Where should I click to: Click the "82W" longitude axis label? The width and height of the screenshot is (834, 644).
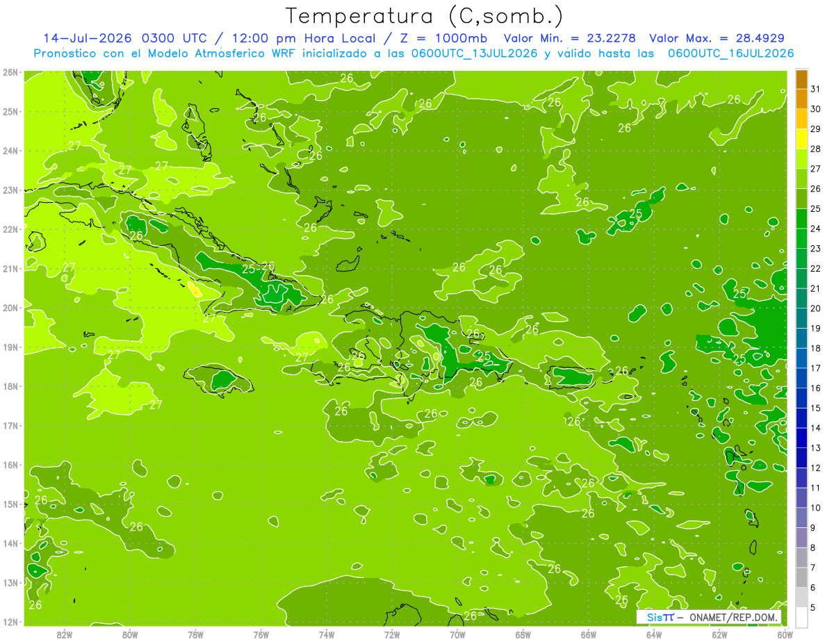click(65, 635)
